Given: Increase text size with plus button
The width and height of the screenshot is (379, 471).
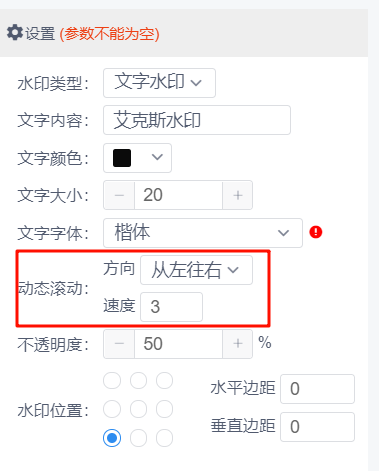Looking at the screenshot, I should pyautogui.click(x=237, y=195).
